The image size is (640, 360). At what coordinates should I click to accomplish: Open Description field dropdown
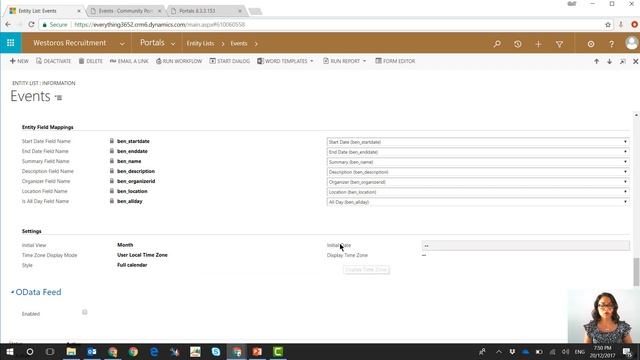coord(478,172)
